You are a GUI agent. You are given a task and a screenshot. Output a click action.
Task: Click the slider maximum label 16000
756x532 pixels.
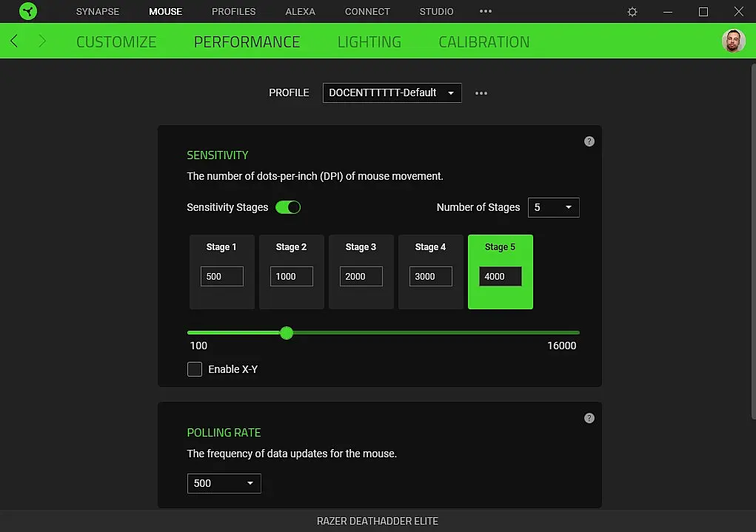click(x=562, y=346)
